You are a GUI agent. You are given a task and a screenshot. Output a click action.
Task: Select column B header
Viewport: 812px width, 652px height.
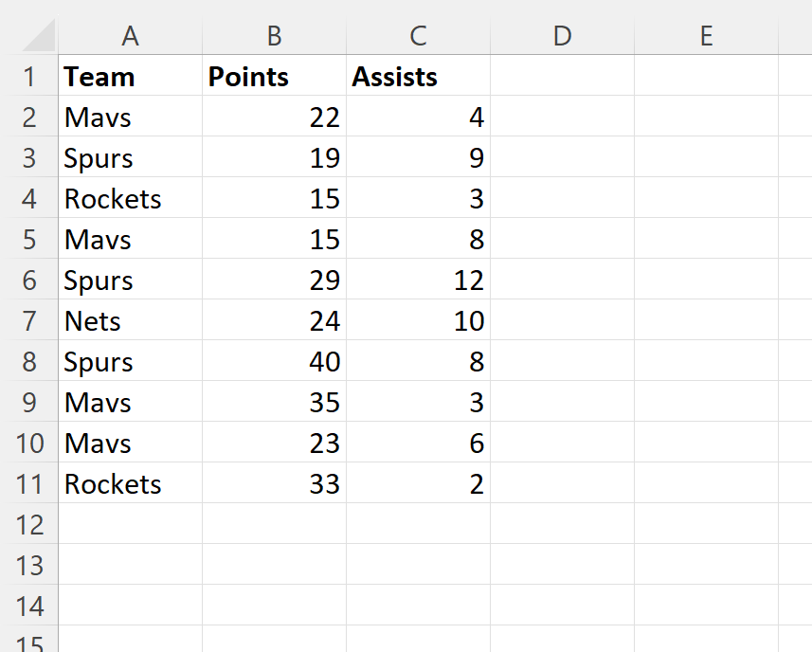(x=275, y=36)
